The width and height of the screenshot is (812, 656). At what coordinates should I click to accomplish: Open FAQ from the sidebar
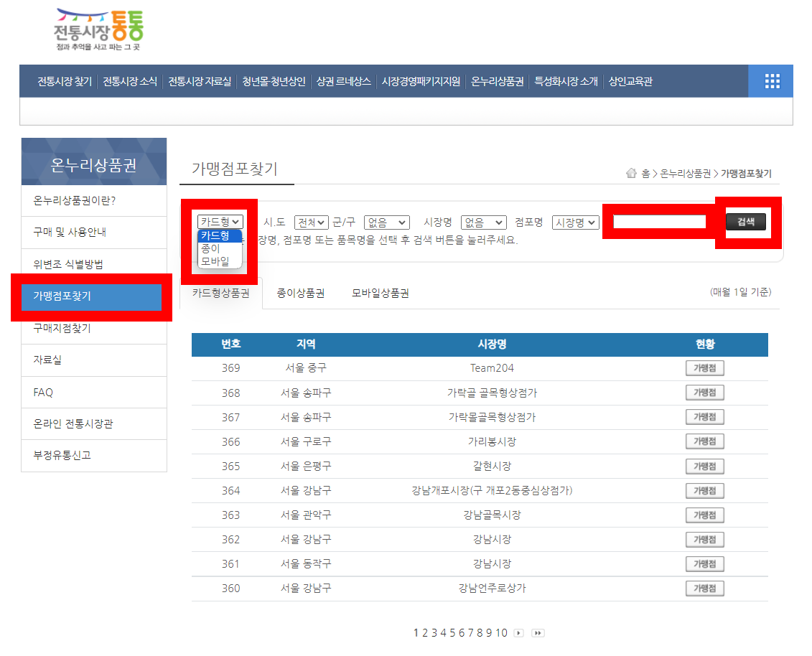tap(45, 392)
